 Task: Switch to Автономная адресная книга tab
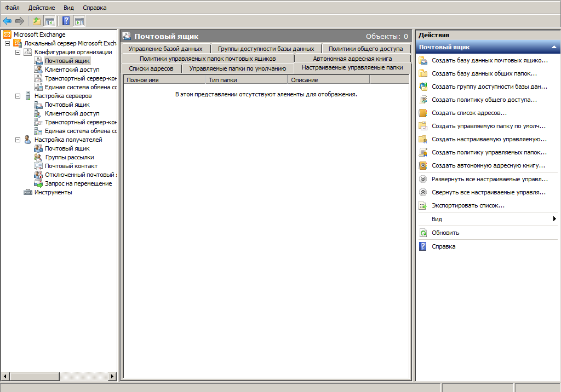pyautogui.click(x=352, y=59)
